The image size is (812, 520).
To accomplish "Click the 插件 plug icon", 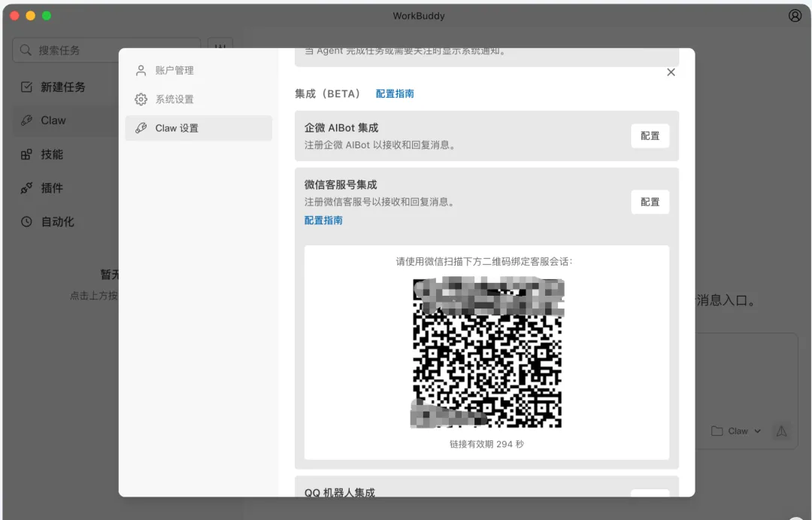I will [x=26, y=188].
